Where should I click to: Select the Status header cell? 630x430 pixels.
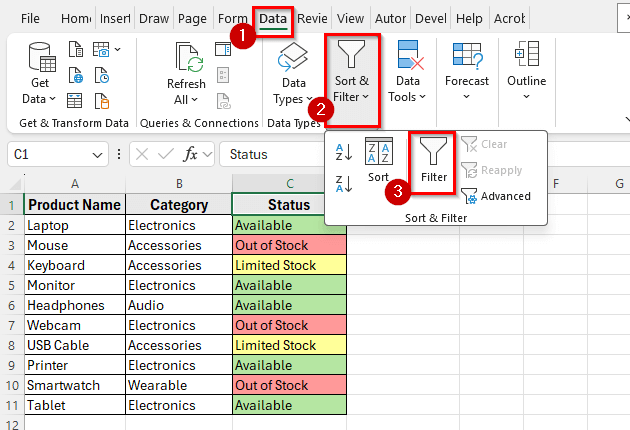pyautogui.click(x=278, y=205)
